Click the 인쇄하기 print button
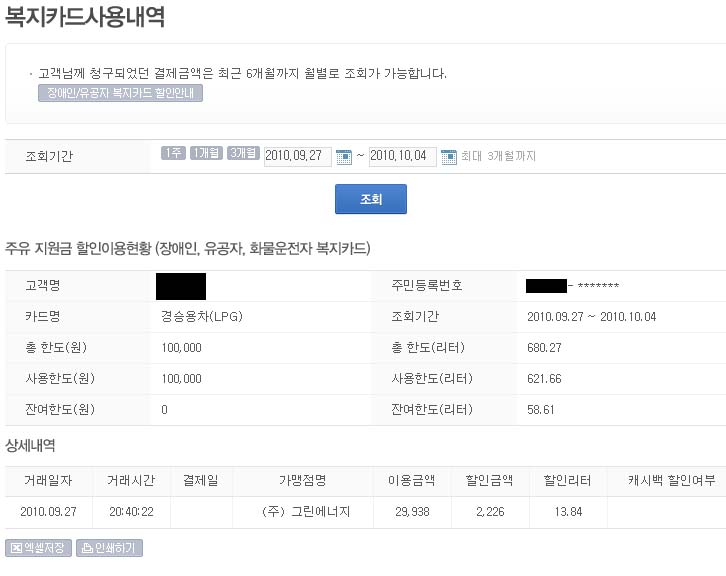 [x=109, y=548]
